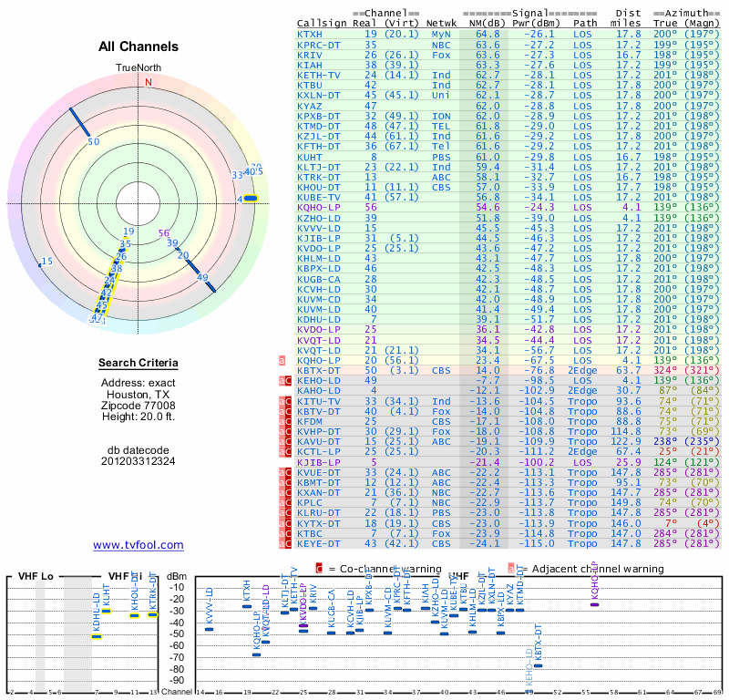Select the KBTX-DT callsign in table

pyautogui.click(x=319, y=370)
